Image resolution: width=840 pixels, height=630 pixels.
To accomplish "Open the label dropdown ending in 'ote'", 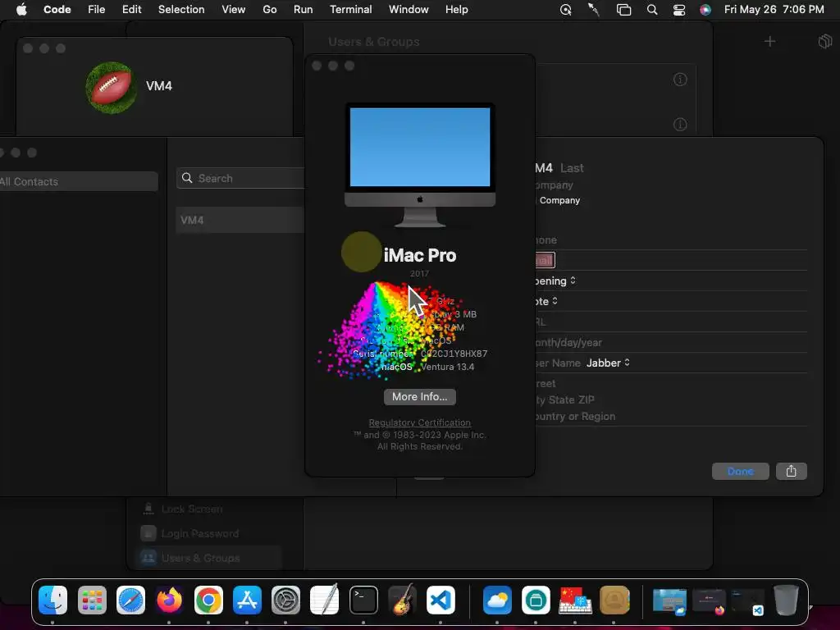I will 546,301.
